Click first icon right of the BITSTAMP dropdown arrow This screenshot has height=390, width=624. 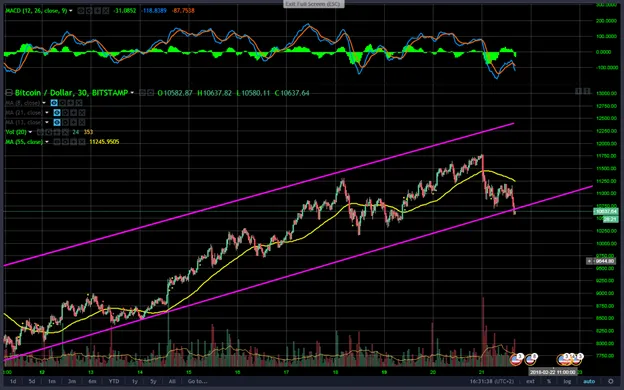(143, 93)
